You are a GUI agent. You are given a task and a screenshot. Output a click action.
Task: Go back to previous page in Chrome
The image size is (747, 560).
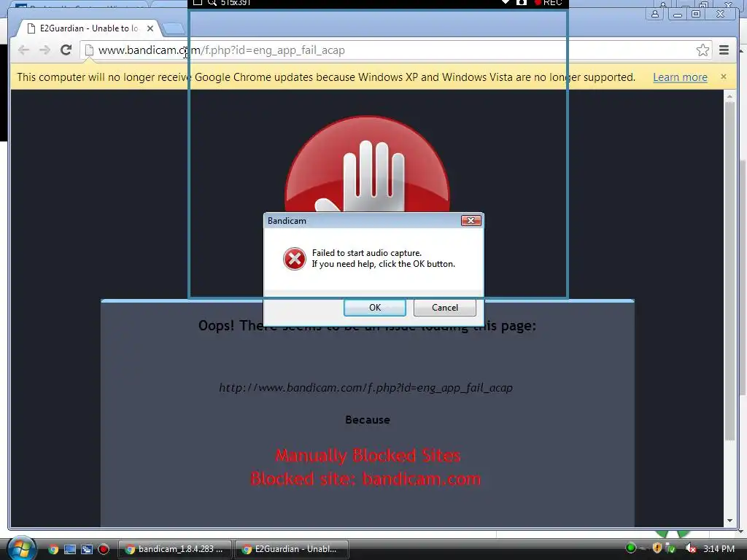[x=23, y=50]
